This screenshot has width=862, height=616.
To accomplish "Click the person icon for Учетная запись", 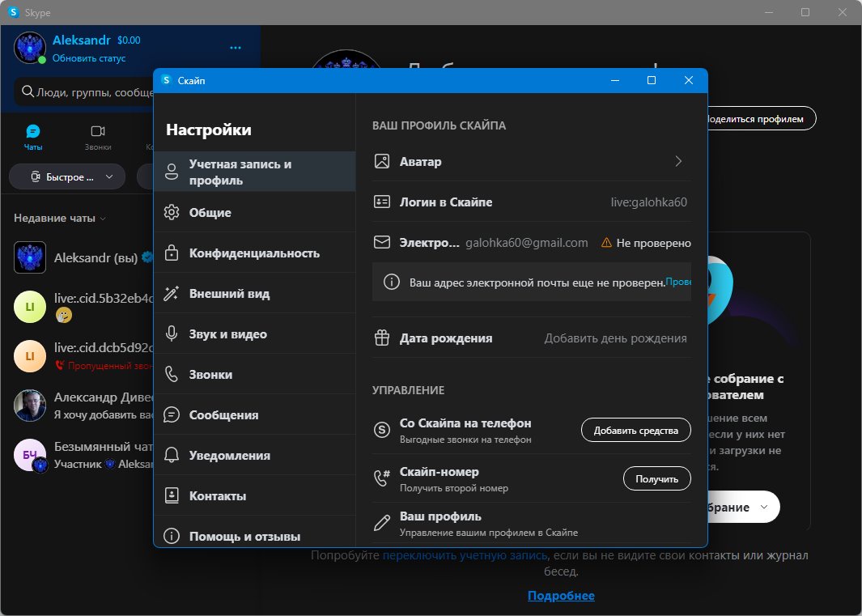I will (172, 172).
